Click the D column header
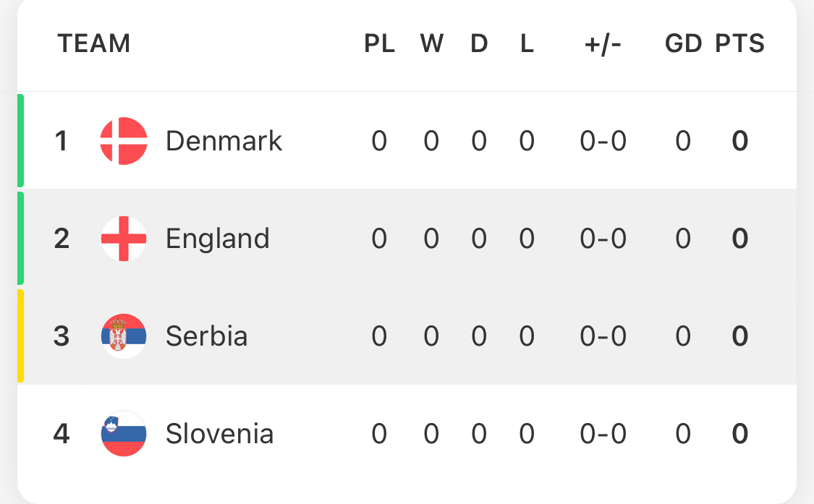 (479, 44)
